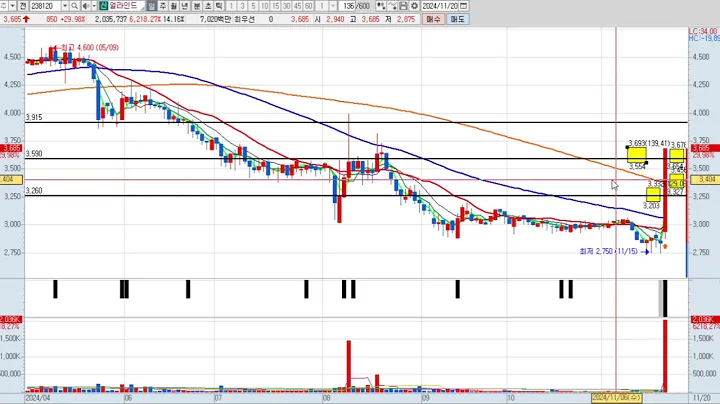720x404 pixels.
Task: Click the tall red volume bar in August
Action: pos(349,365)
